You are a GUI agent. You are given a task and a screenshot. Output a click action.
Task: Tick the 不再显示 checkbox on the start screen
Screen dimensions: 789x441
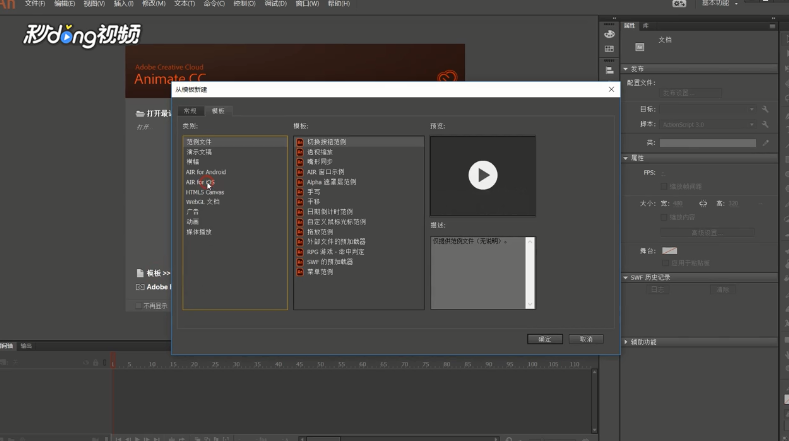click(138, 306)
